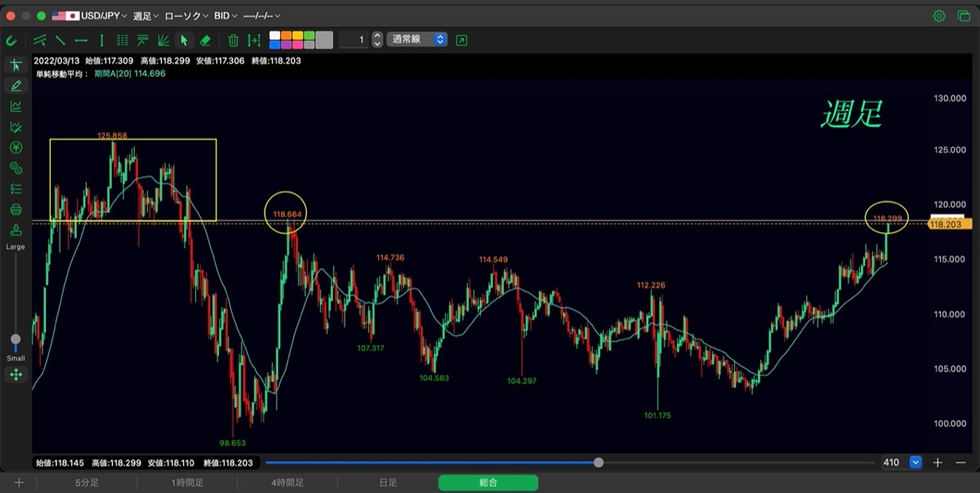Open the chart indicator icon in sidebar

click(x=16, y=106)
